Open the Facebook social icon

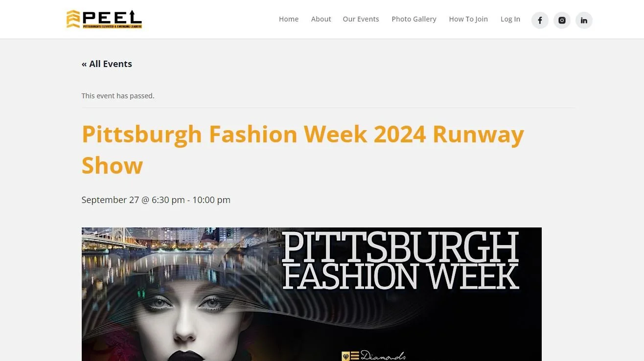coord(540,20)
